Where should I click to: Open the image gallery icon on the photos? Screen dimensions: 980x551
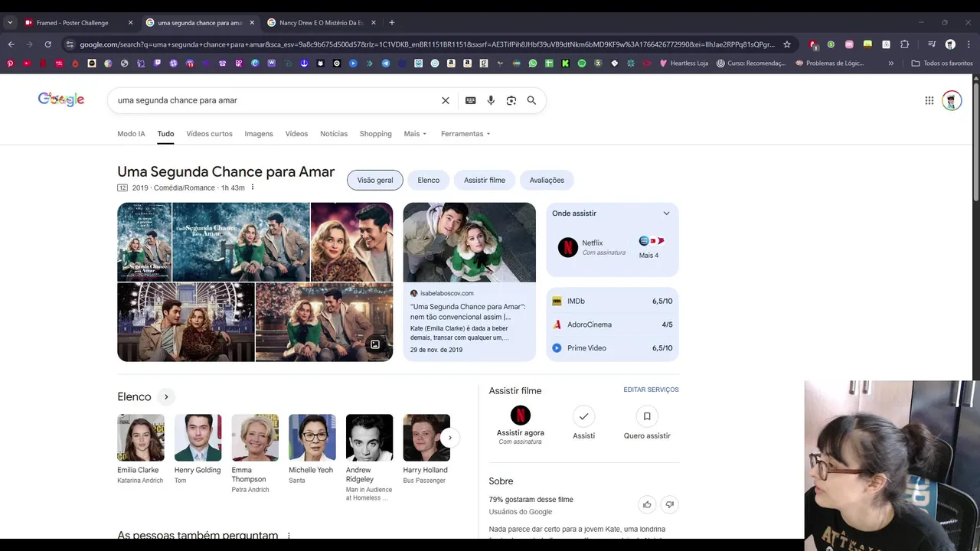pyautogui.click(x=375, y=344)
